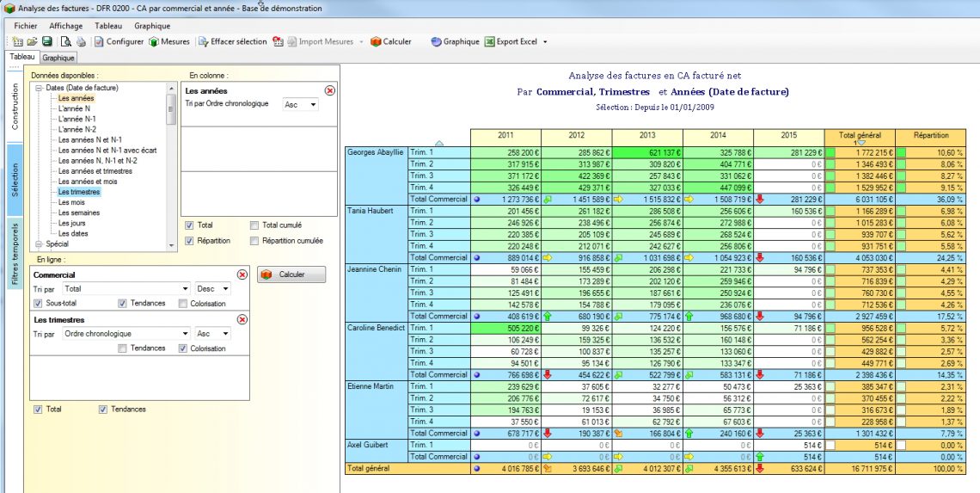Open the Graphique menu in menu bar
The height and width of the screenshot is (493, 980).
152,27
